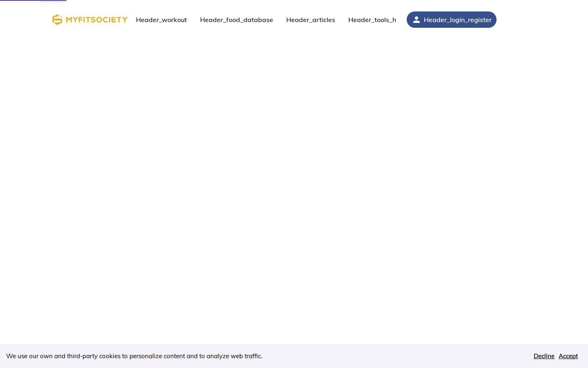The width and height of the screenshot is (588, 368).
Task: Open the MYFITSOCIETY wordmark home link
Action: tap(96, 20)
